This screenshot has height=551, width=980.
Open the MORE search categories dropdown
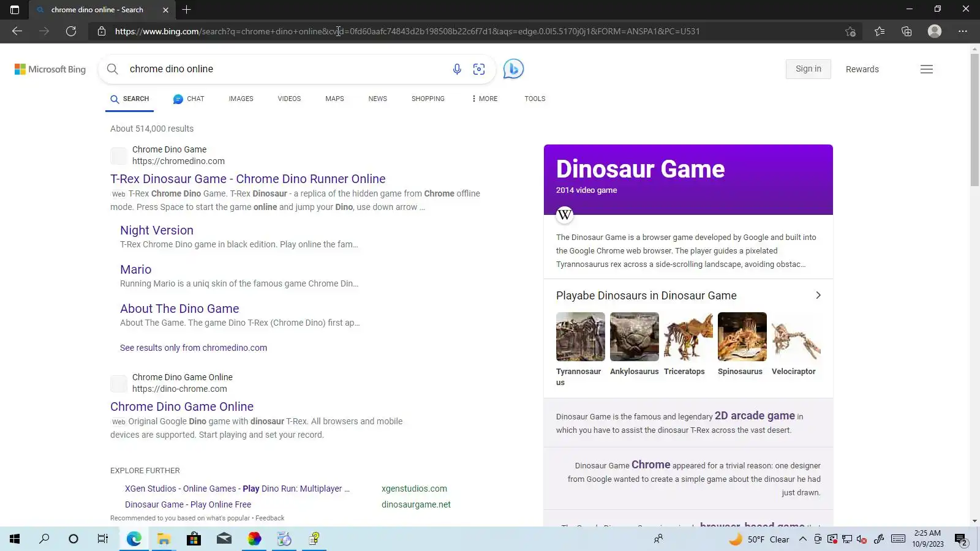[x=484, y=99]
